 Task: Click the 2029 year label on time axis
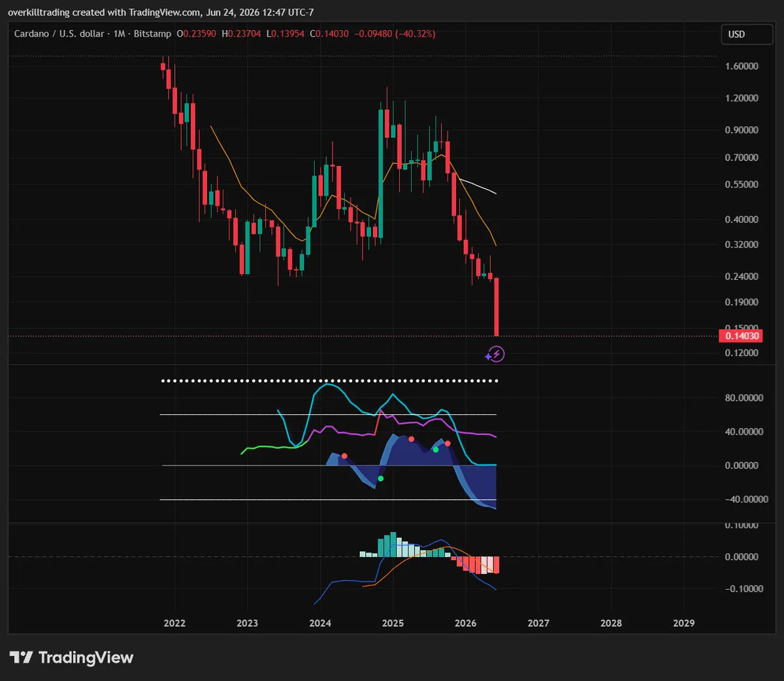(684, 623)
